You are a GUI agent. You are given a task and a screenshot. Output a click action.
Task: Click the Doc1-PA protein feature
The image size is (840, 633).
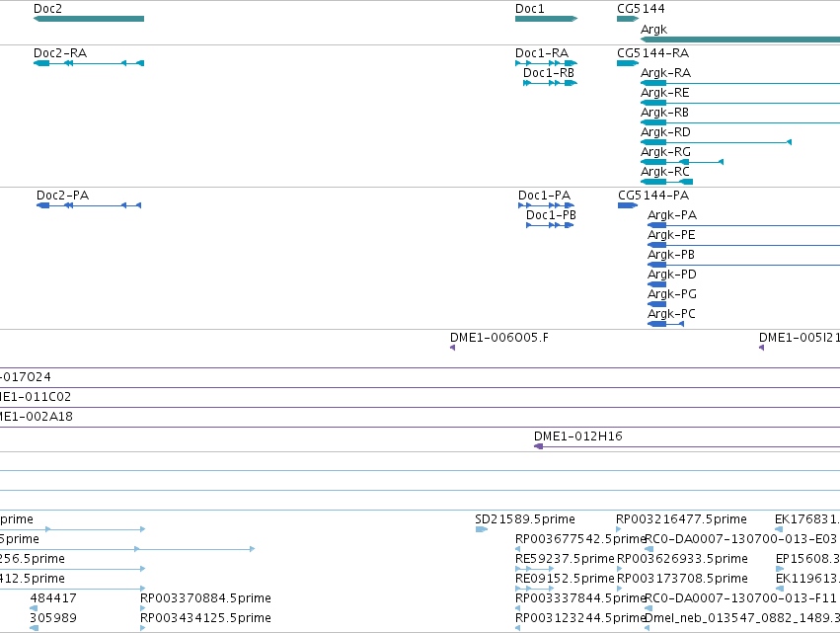(x=547, y=205)
